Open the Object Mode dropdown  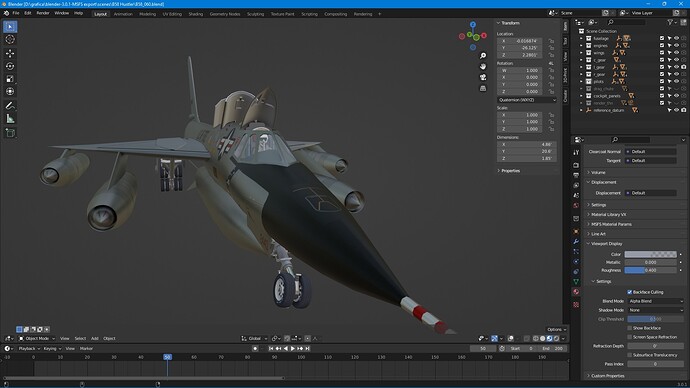pyautogui.click(x=37, y=339)
